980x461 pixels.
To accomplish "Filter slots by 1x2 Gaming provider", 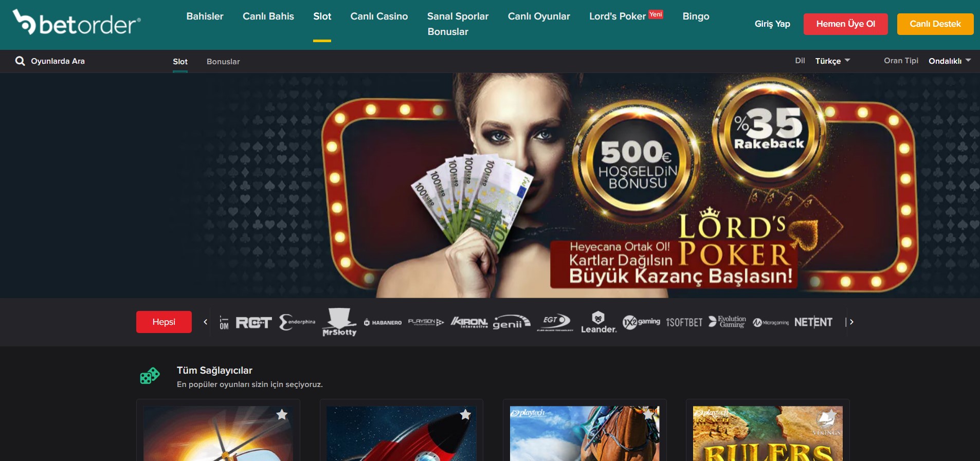I will (641, 322).
